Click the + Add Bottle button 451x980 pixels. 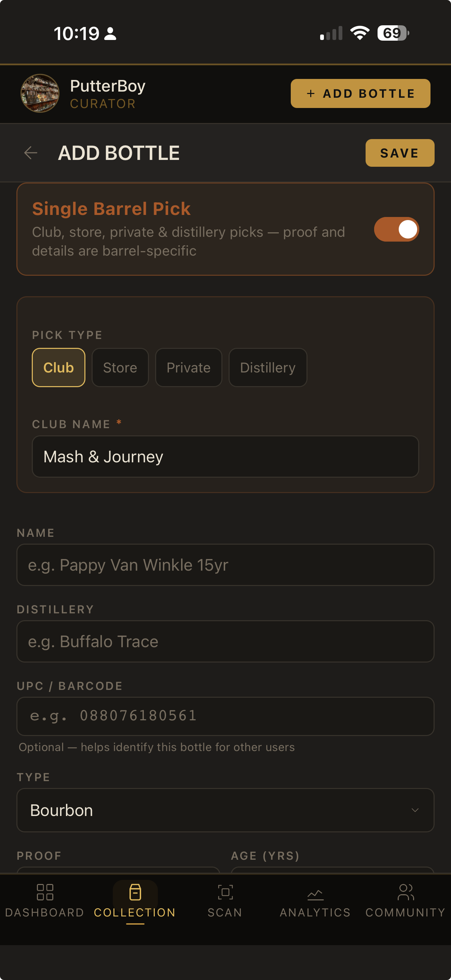point(360,93)
